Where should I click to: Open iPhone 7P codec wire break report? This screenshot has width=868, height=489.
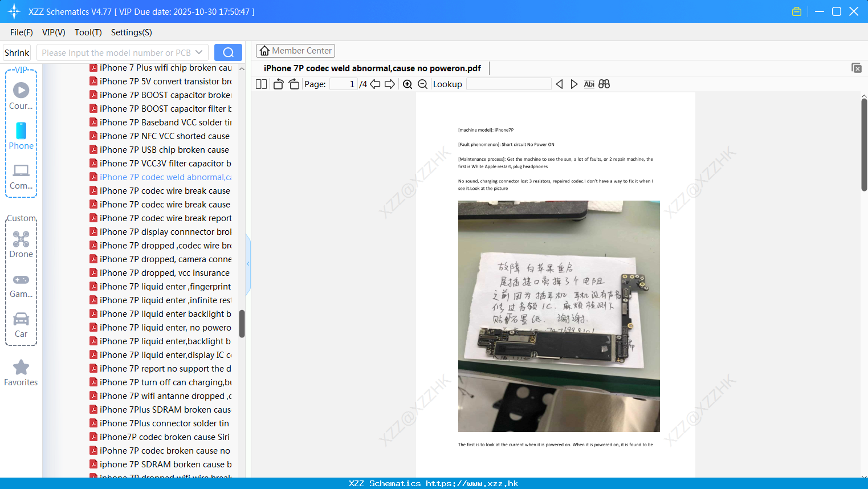(161, 218)
